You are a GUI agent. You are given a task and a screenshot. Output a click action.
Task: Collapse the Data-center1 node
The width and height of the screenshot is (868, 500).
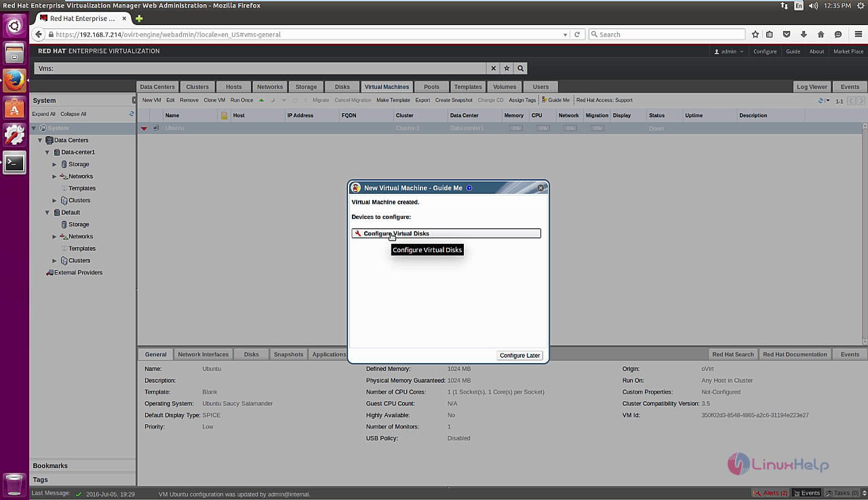(x=47, y=152)
